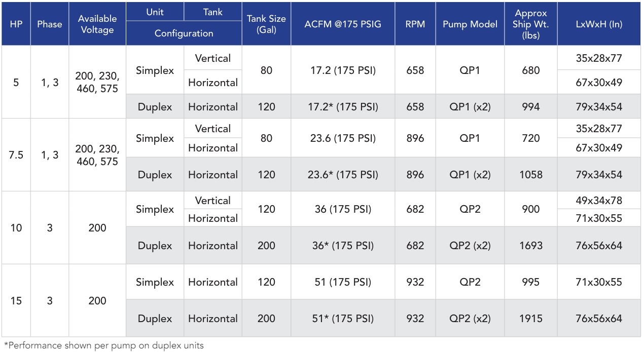Click the 51 (175 PSI) Simplex cell
Screen dimensions: 644x352
click(x=343, y=282)
